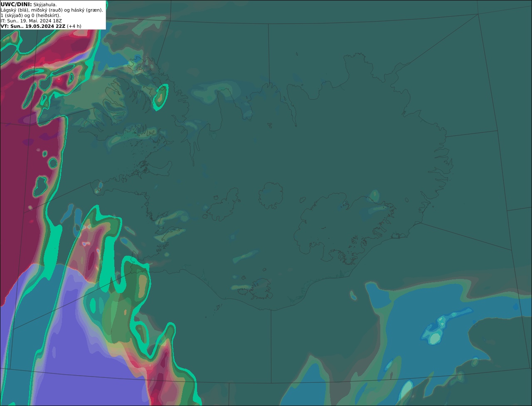Click the 'IT: Sun.. 19. Maí. 2024 18Z' line
This screenshot has height=406, width=532.
[x=32, y=21]
